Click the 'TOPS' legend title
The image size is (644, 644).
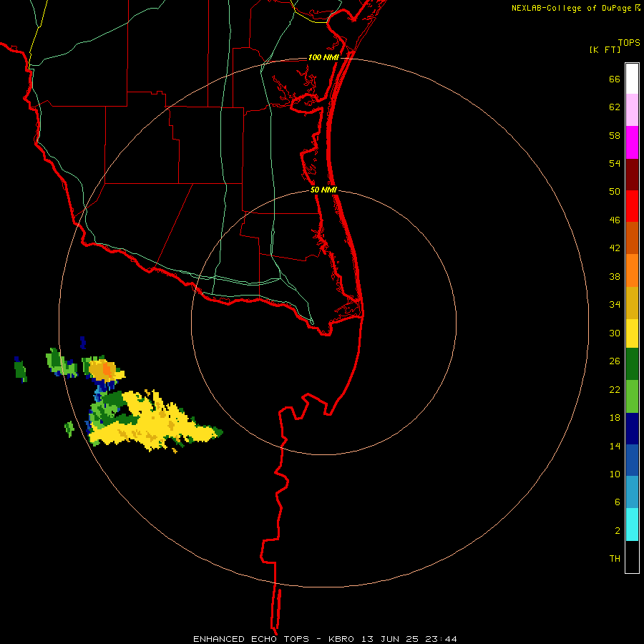(x=629, y=42)
